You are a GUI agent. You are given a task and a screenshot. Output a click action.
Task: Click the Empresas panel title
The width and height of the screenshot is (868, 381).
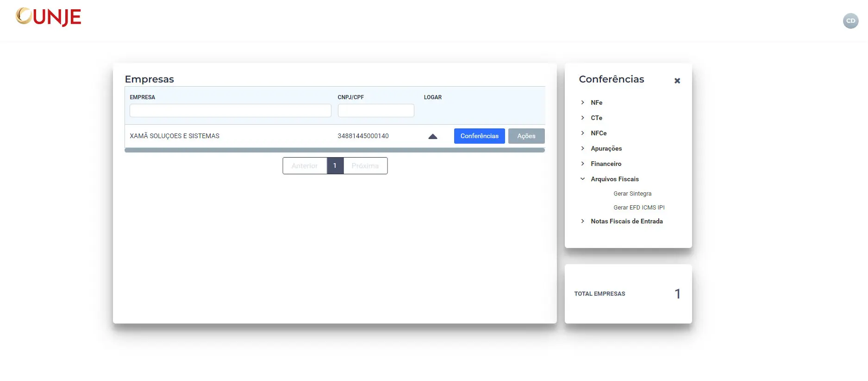(x=150, y=79)
